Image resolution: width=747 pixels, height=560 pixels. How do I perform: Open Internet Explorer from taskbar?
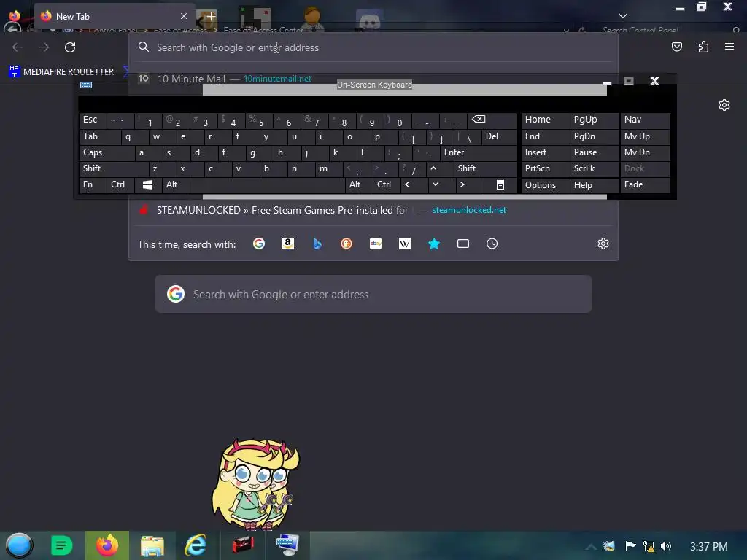pyautogui.click(x=196, y=545)
